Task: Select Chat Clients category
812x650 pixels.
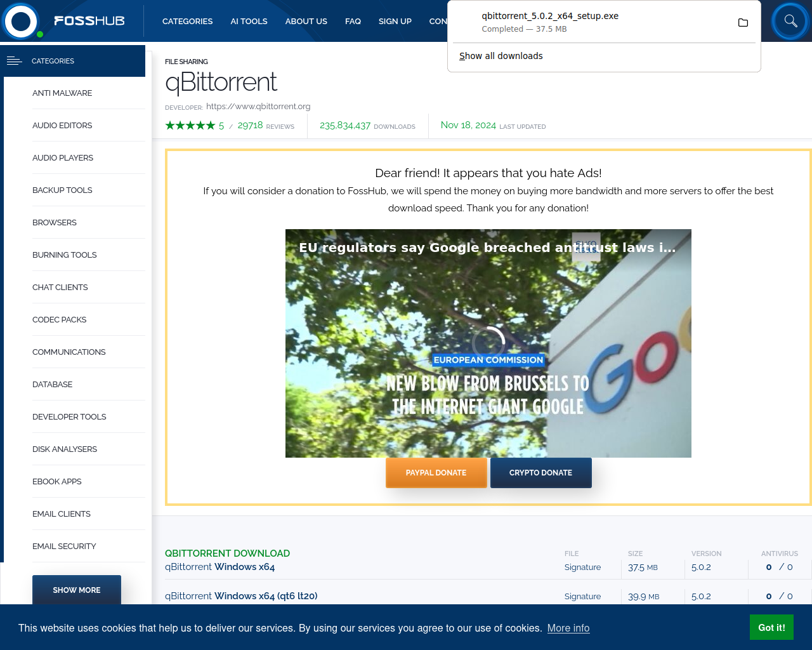Action: point(60,287)
